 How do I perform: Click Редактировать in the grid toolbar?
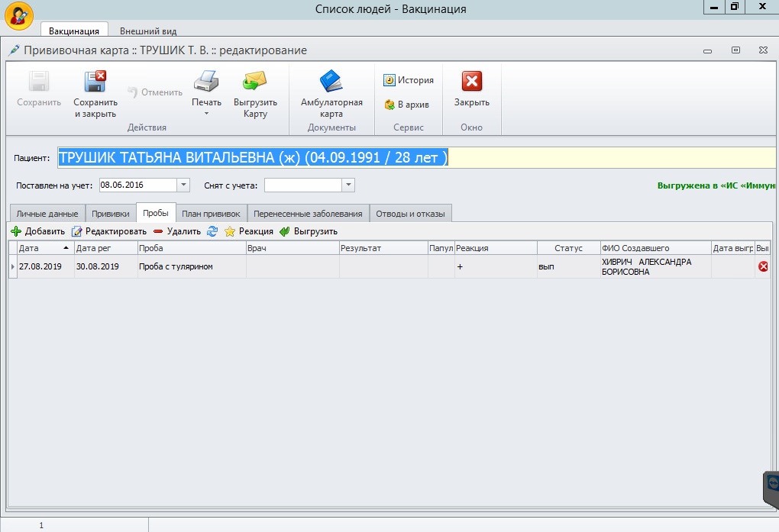click(108, 231)
